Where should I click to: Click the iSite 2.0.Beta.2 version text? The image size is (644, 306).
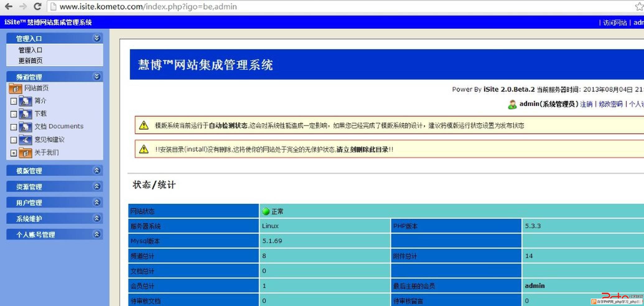[509, 89]
